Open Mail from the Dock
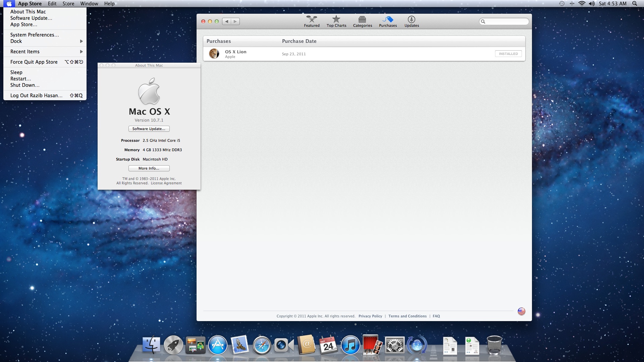 pos(240,345)
